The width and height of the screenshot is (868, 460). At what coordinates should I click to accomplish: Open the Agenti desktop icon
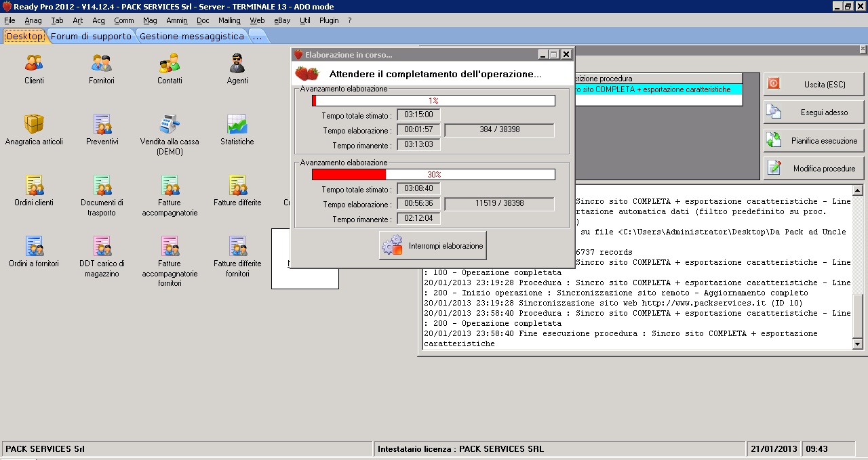(237, 69)
